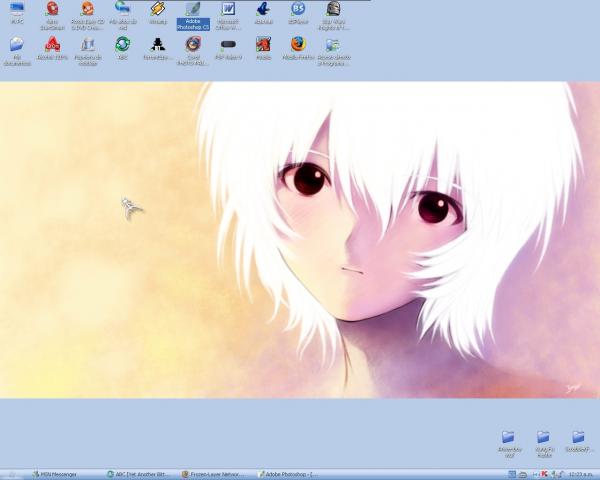Open the Mi PC desktop icon
The width and height of the screenshot is (600, 480).
click(x=17, y=13)
